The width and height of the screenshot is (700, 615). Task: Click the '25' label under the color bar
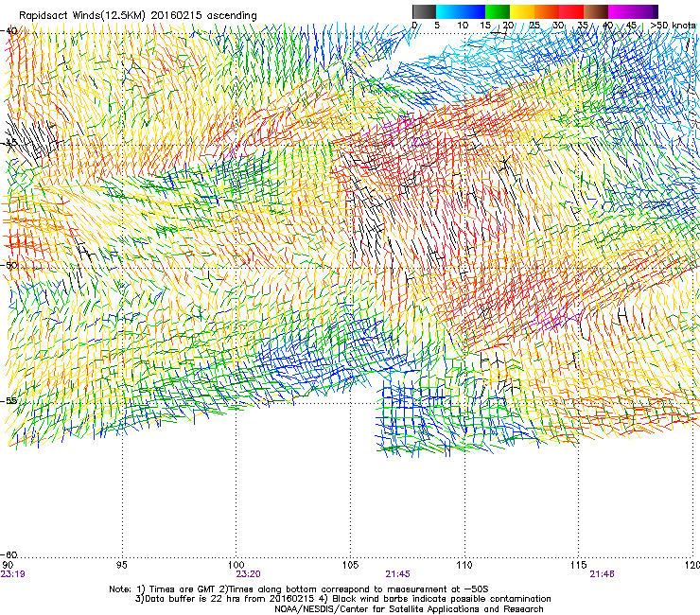tap(534, 25)
